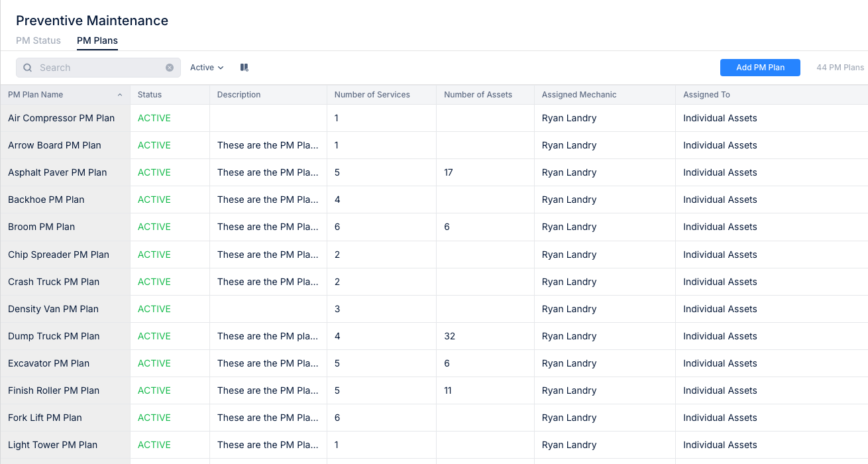Open the Excavator PM Plan
868x464 pixels.
tap(48, 363)
